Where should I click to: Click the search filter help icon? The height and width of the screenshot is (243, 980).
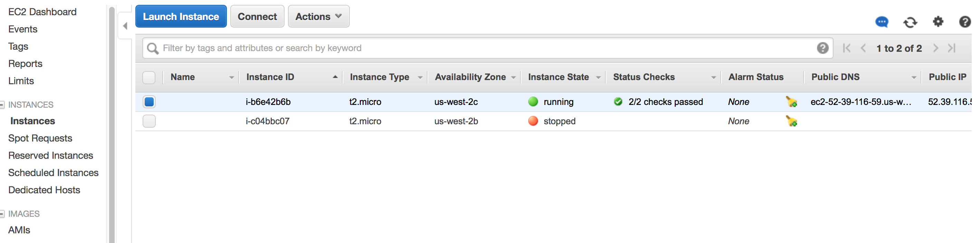click(x=823, y=48)
